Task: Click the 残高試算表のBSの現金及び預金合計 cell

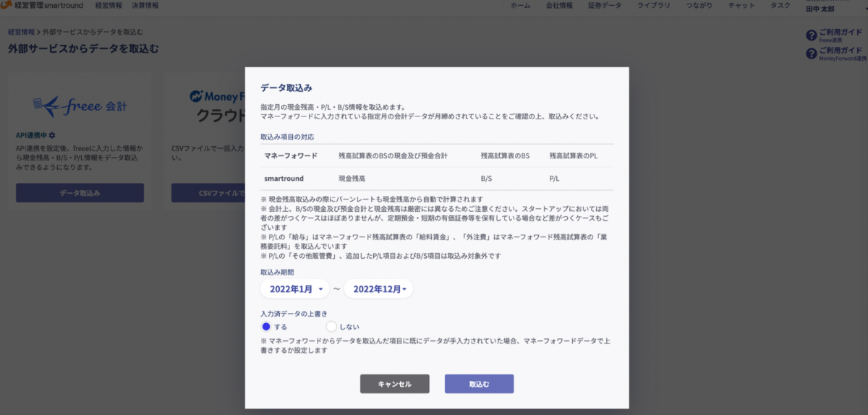Action: click(393, 155)
